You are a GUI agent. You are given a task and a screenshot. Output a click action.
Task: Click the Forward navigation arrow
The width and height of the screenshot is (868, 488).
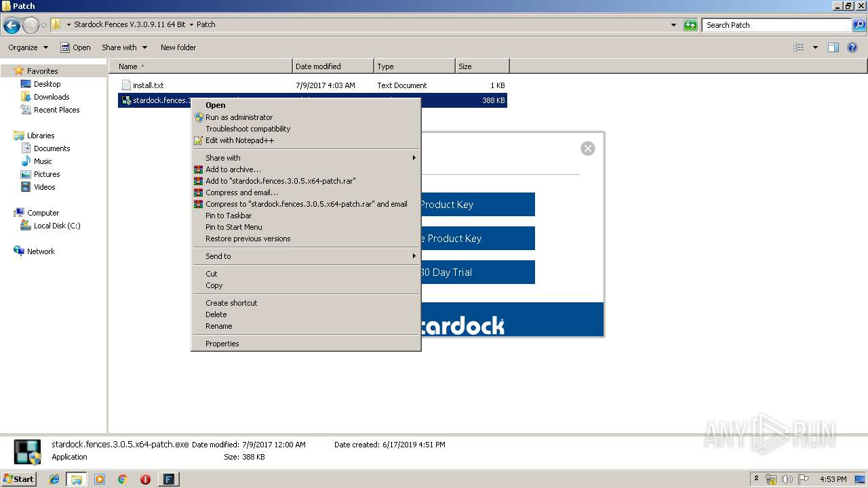[31, 26]
